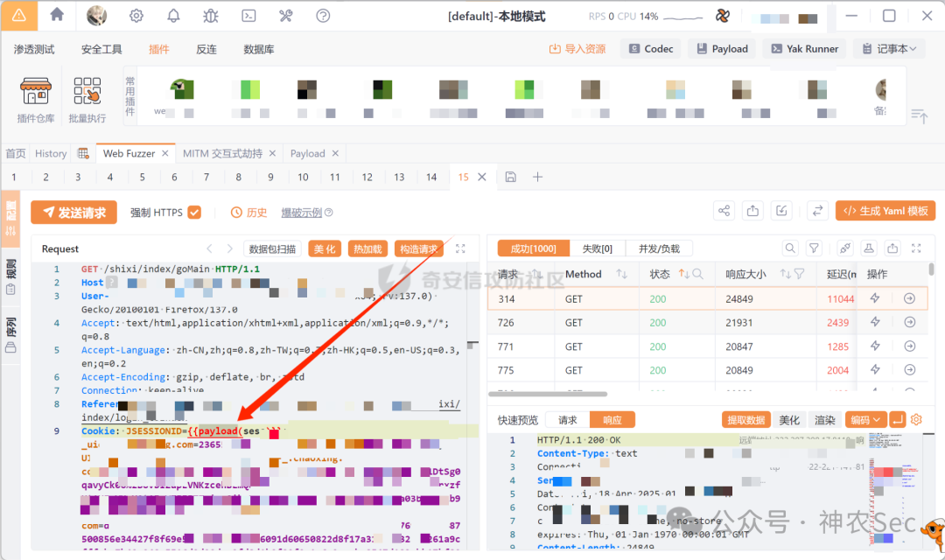945x560 pixels.
Task: Sort by the Method column
Action: [621, 274]
